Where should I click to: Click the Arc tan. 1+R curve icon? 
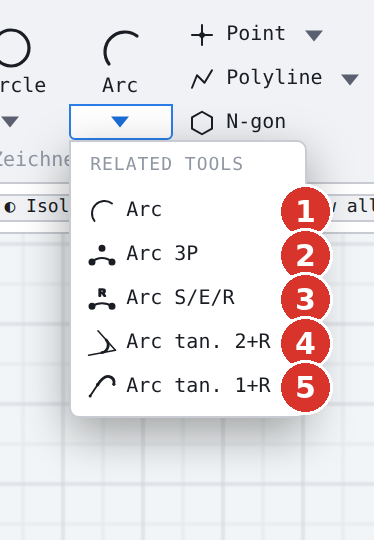click(102, 386)
